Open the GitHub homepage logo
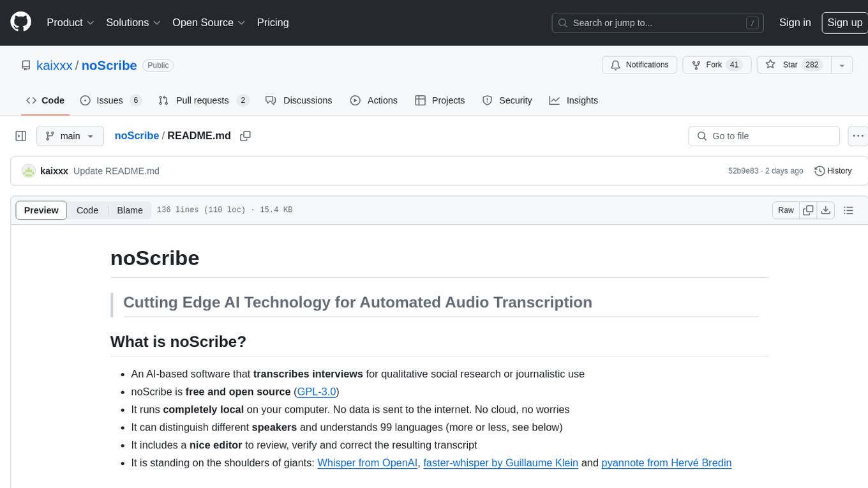Viewport: 868px width, 488px height. click(20, 22)
